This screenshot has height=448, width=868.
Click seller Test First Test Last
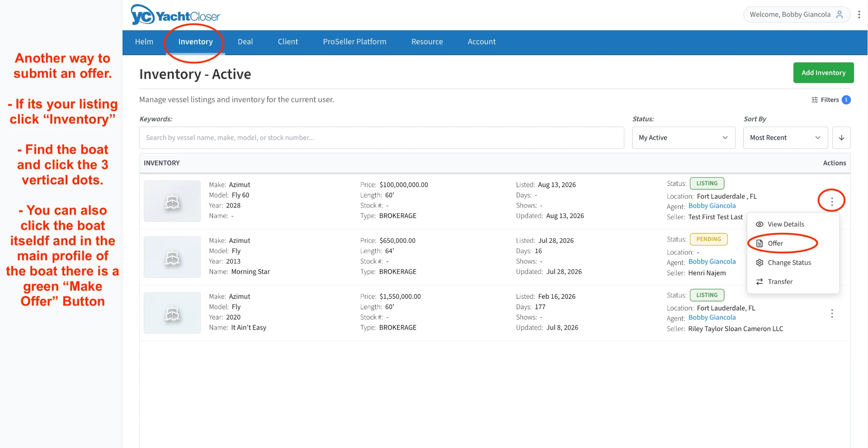pyautogui.click(x=715, y=217)
